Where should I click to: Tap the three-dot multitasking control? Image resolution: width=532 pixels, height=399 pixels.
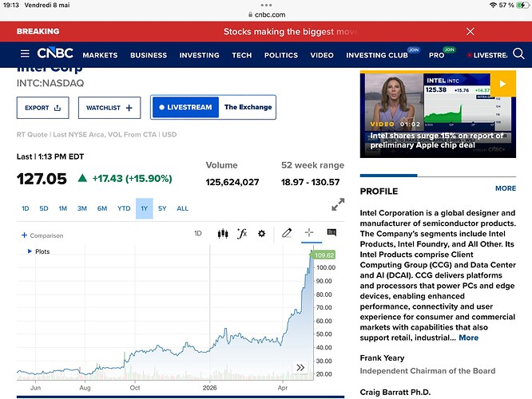pos(266,5)
